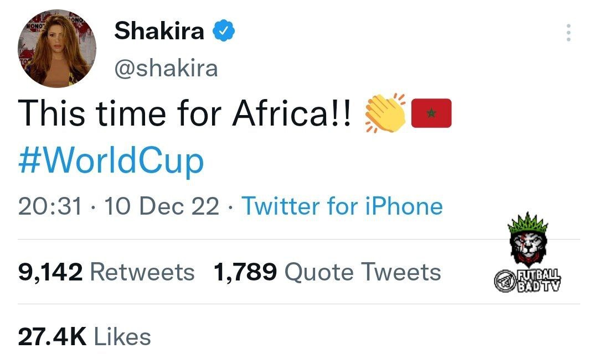Viewport: 598px width, 364px height.
Task: Click the Likes label text
Action: [x=122, y=336]
